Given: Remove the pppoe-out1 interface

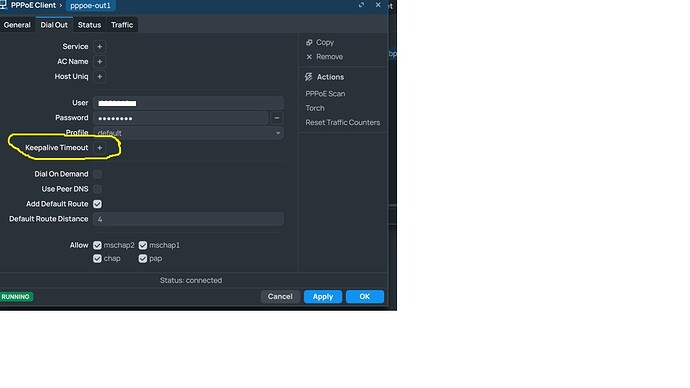Looking at the screenshot, I should 324,57.
